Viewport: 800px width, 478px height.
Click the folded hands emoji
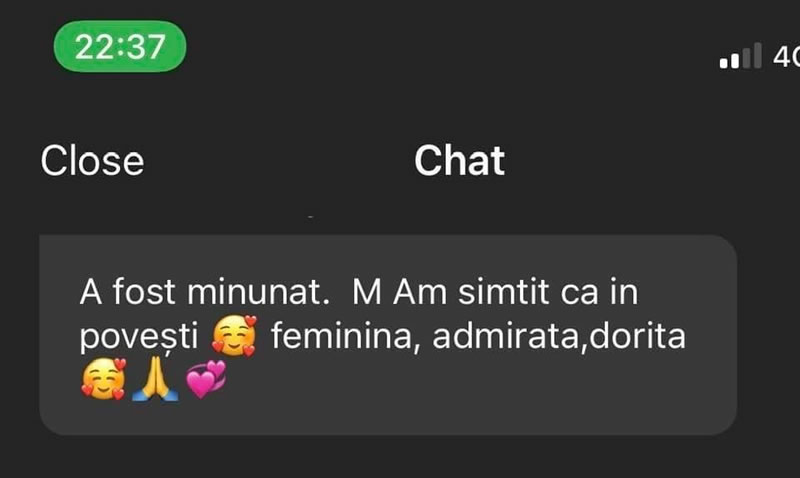tap(155, 379)
